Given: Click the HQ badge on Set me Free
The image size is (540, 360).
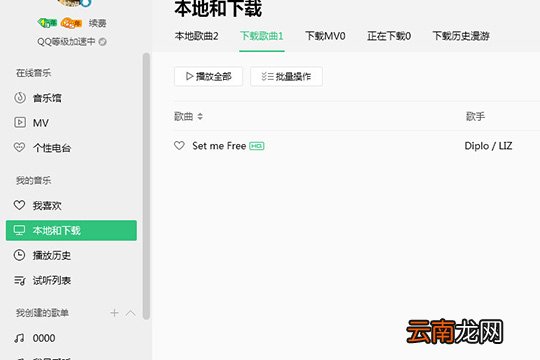Looking at the screenshot, I should (x=257, y=146).
